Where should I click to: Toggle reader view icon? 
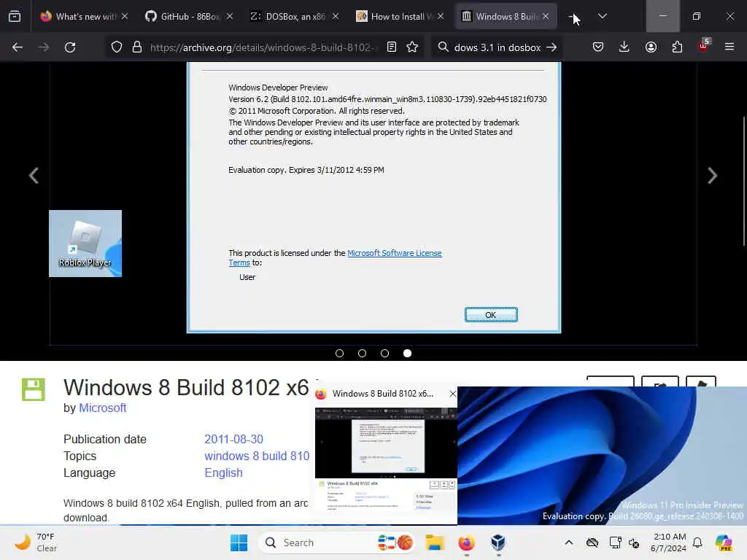pos(392,47)
